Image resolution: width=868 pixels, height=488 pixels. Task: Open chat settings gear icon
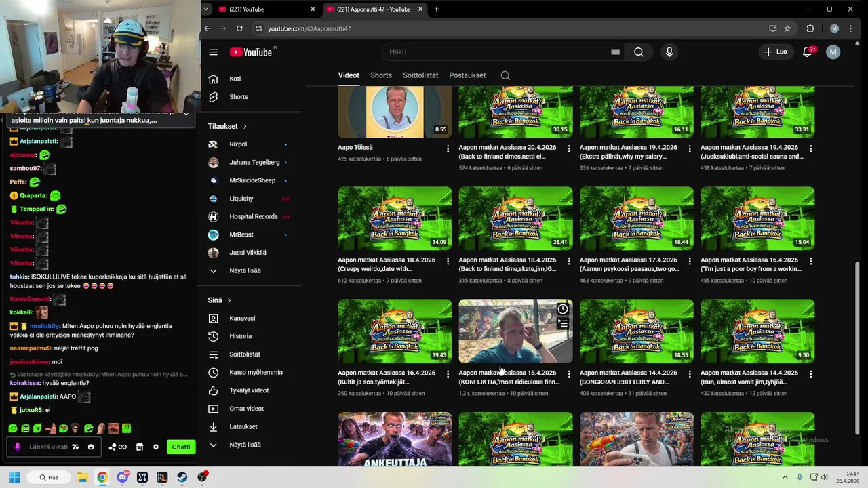coord(156,447)
